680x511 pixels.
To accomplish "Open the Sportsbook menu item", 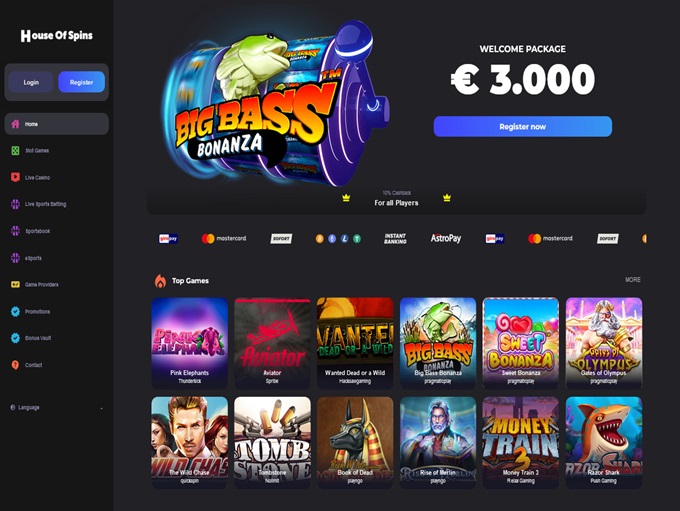I will point(56,231).
